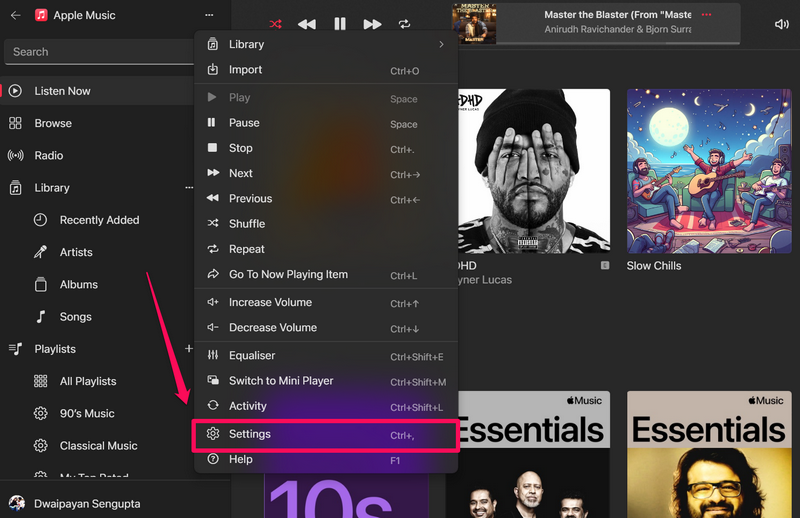Image resolution: width=800 pixels, height=518 pixels.
Task: Skip to the previous track
Action: pyautogui.click(x=307, y=24)
